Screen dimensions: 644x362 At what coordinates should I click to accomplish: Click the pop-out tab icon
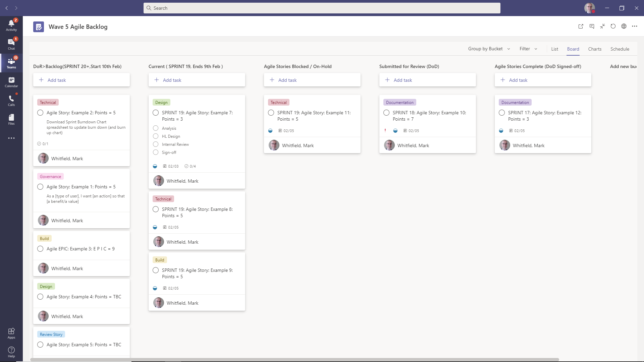pos(581,26)
